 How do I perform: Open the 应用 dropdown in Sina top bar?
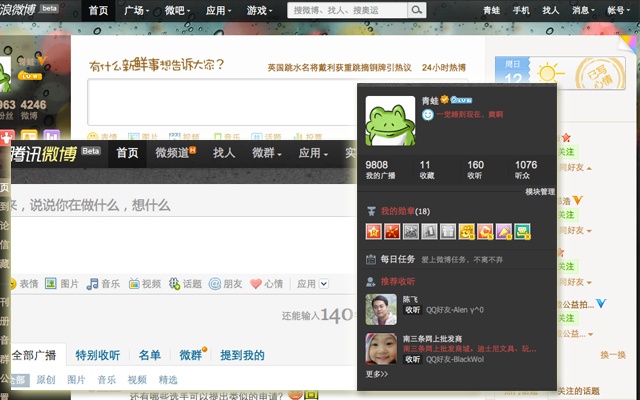tap(218, 10)
